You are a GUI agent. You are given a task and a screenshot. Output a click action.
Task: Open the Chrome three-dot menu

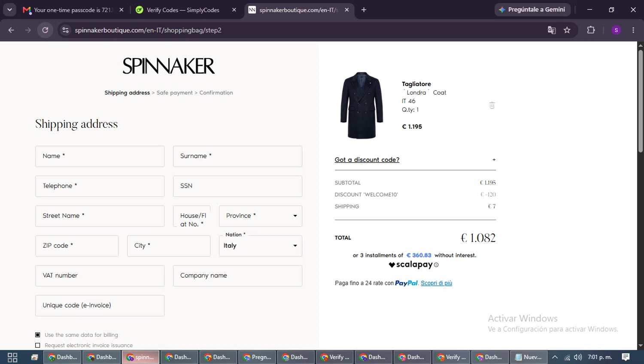tap(633, 30)
